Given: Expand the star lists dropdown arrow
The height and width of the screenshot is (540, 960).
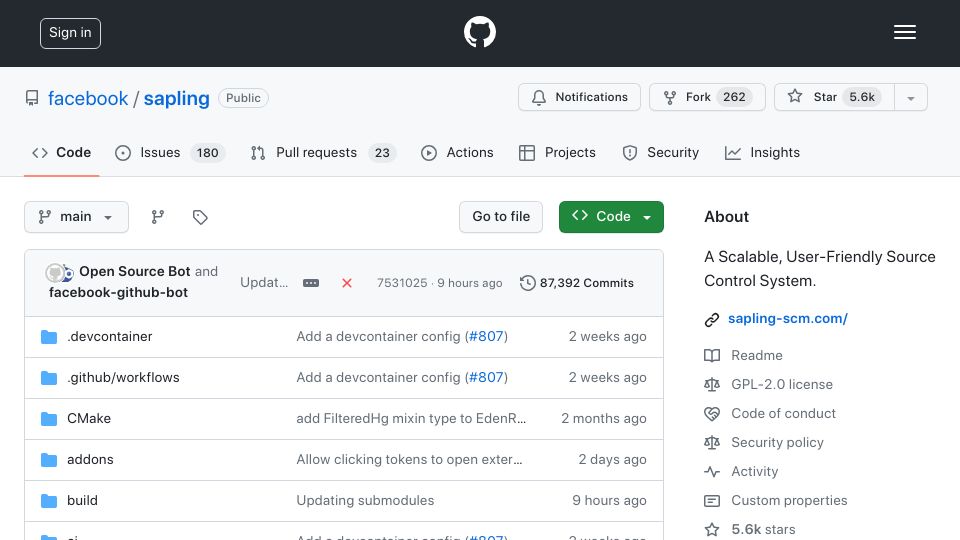Looking at the screenshot, I should 910,98.
